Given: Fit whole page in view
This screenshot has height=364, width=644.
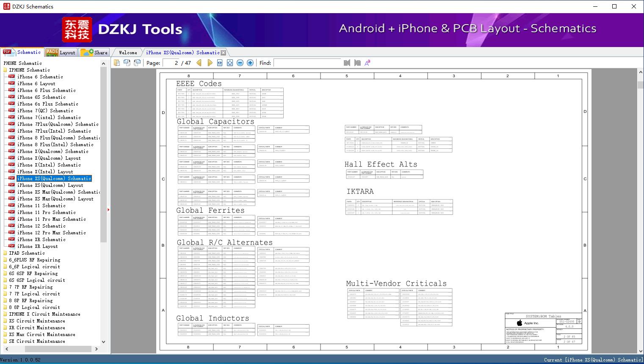Looking at the screenshot, I should click(230, 63).
